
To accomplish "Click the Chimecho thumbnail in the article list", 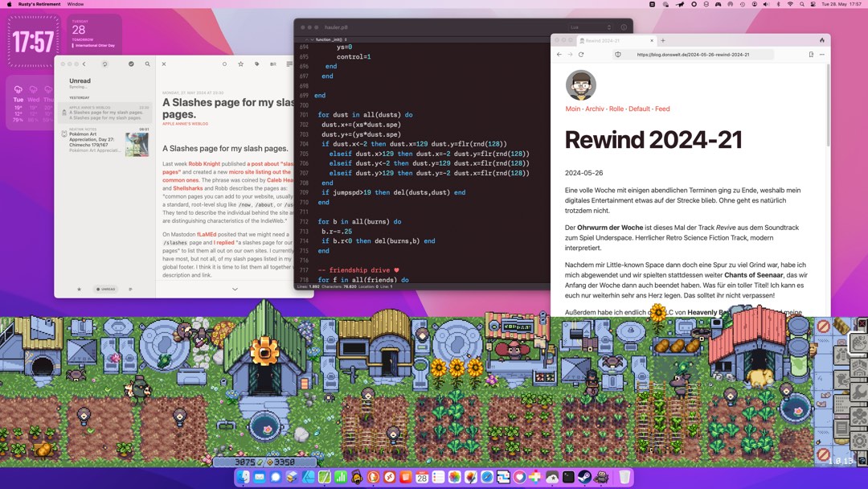I will click(137, 145).
